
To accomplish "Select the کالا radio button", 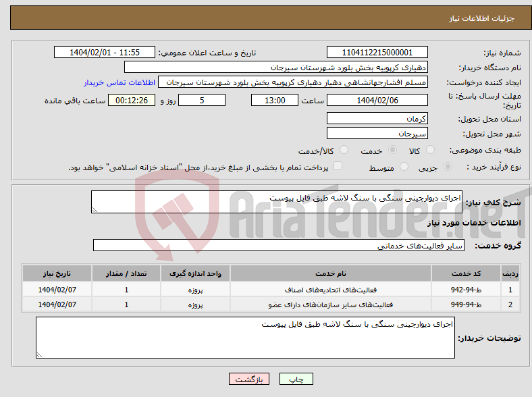I will tap(430, 150).
